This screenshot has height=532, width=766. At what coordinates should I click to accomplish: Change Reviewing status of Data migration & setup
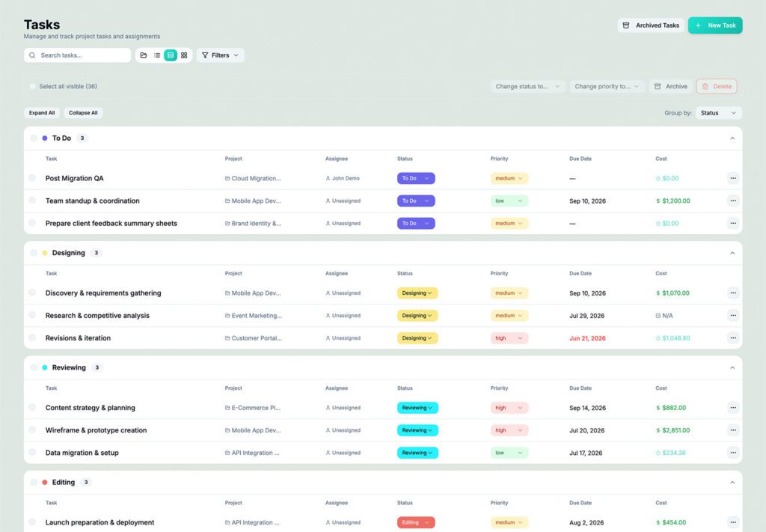[x=417, y=453]
